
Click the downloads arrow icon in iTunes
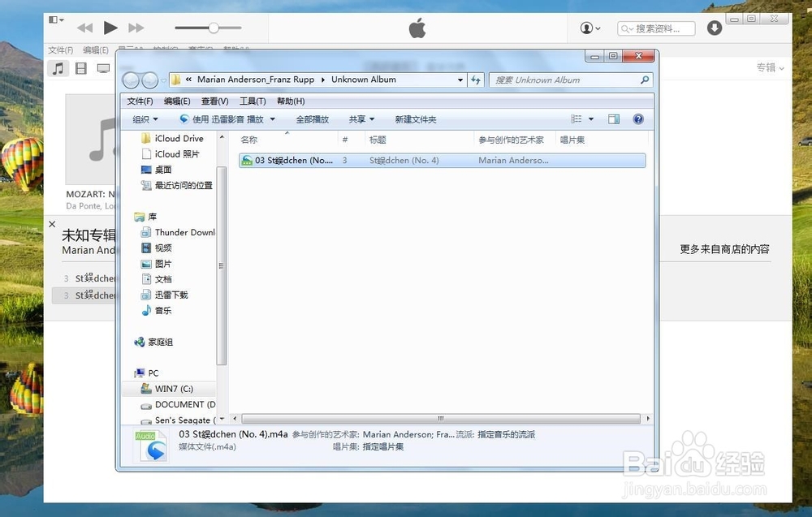714,28
